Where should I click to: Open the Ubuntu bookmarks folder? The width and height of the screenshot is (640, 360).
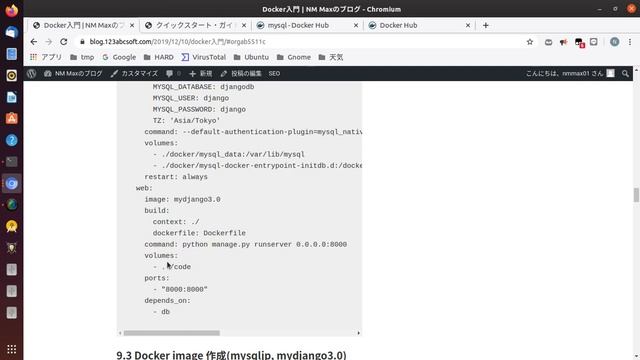(251, 57)
